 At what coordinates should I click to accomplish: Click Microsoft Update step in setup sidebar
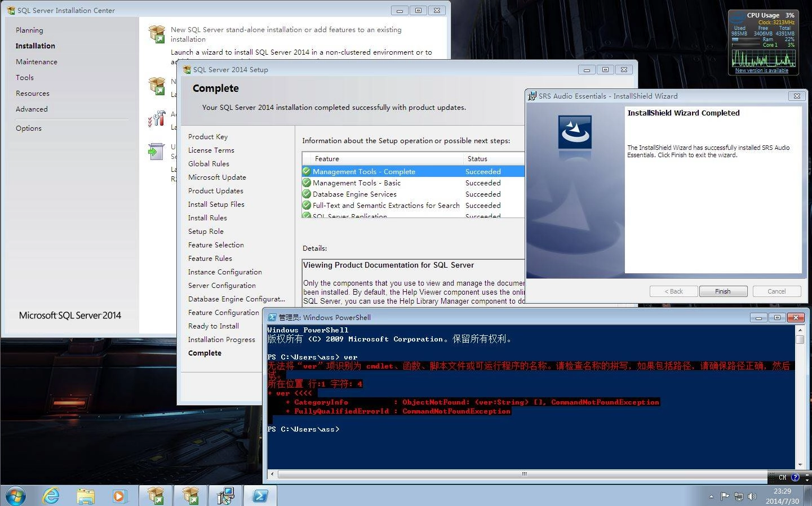pos(217,177)
